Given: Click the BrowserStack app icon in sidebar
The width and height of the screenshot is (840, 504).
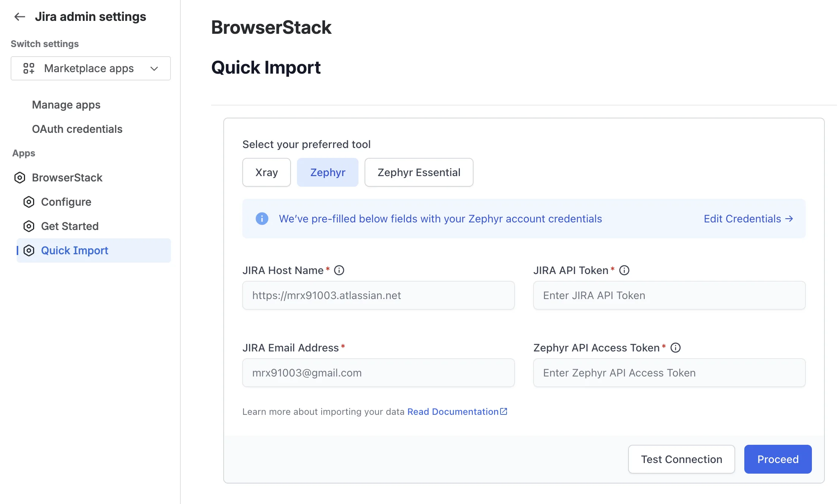Looking at the screenshot, I should [x=20, y=178].
